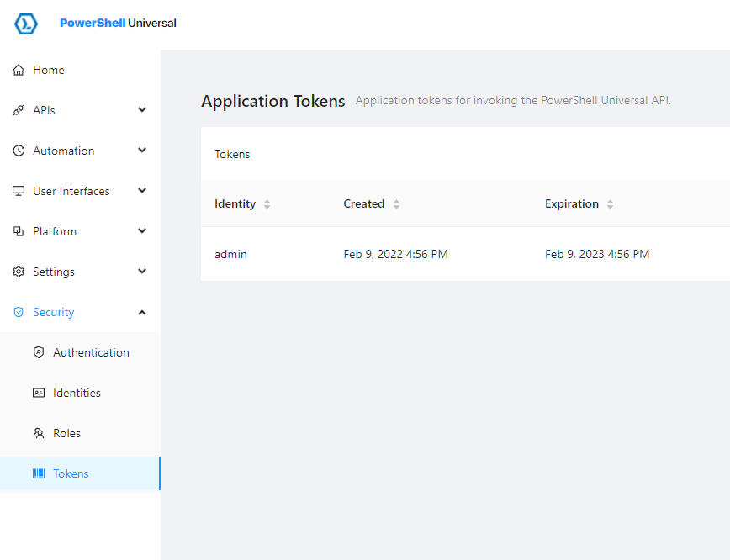Click the Tokens barcode icon
This screenshot has width=730, height=560.
click(39, 473)
